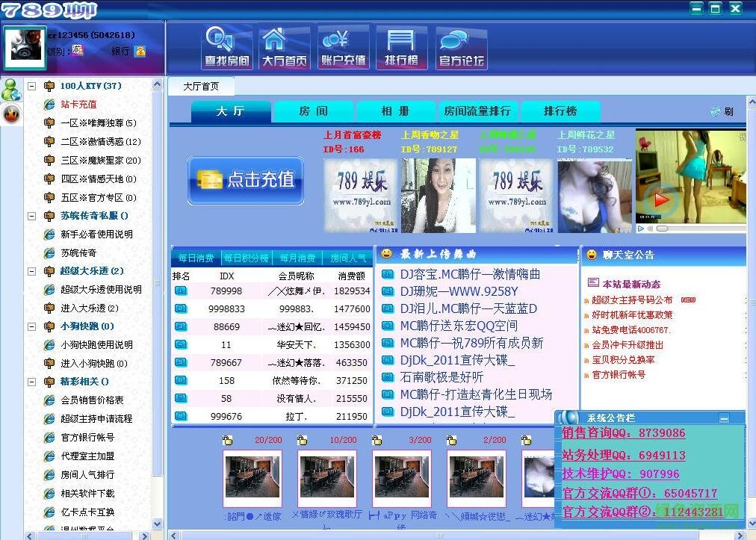
Task: Open 账户充值 (Account Recharge) from the toolbar
Action: [344, 46]
